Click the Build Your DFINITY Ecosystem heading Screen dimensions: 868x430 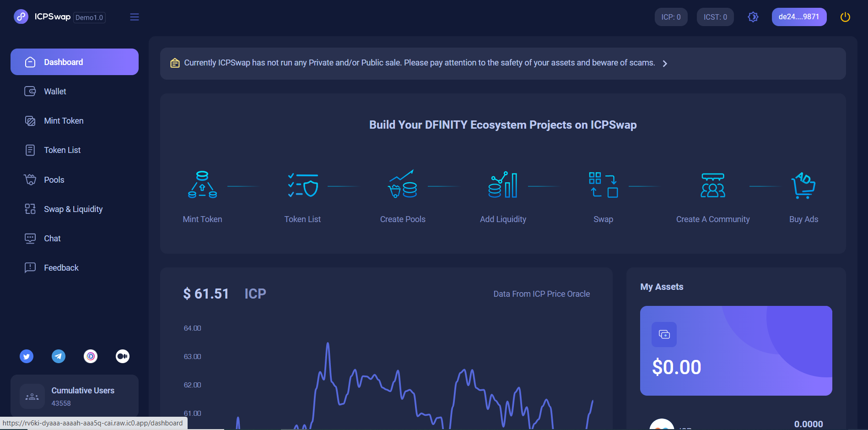coord(503,125)
